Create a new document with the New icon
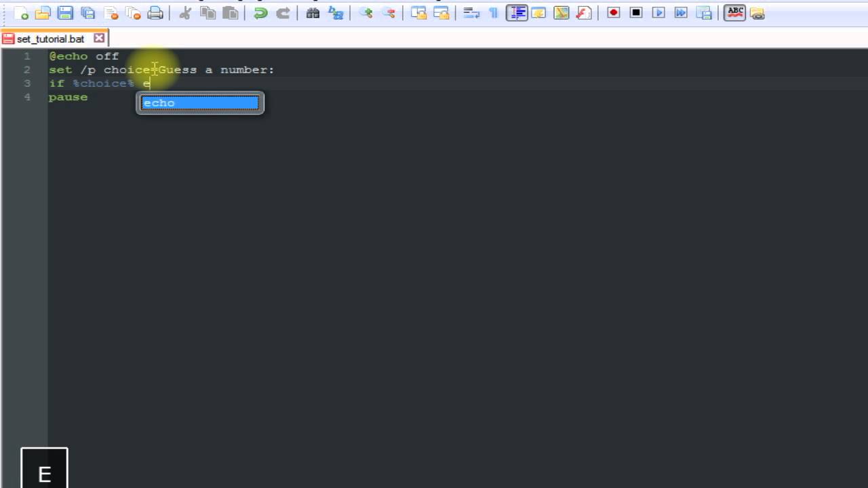Viewport: 868px width, 488px height. (21, 13)
